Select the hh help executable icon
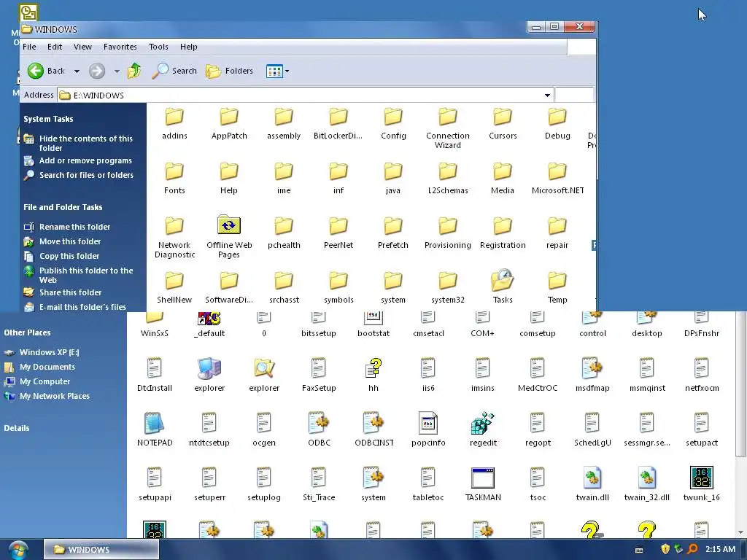 point(373,368)
